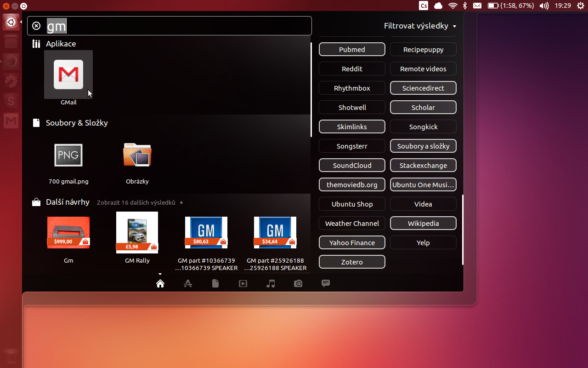Toggle the Ubuntu One Music filter
The width and height of the screenshot is (588, 368).
[423, 184]
